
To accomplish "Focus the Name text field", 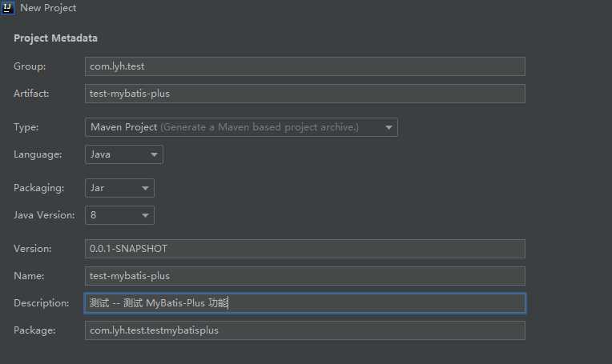I will coord(304,276).
